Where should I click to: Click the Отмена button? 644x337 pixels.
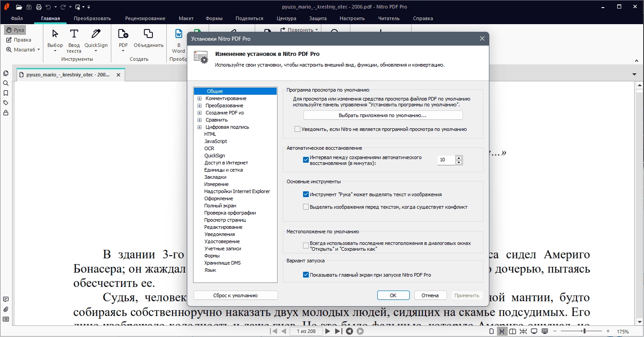[430, 295]
